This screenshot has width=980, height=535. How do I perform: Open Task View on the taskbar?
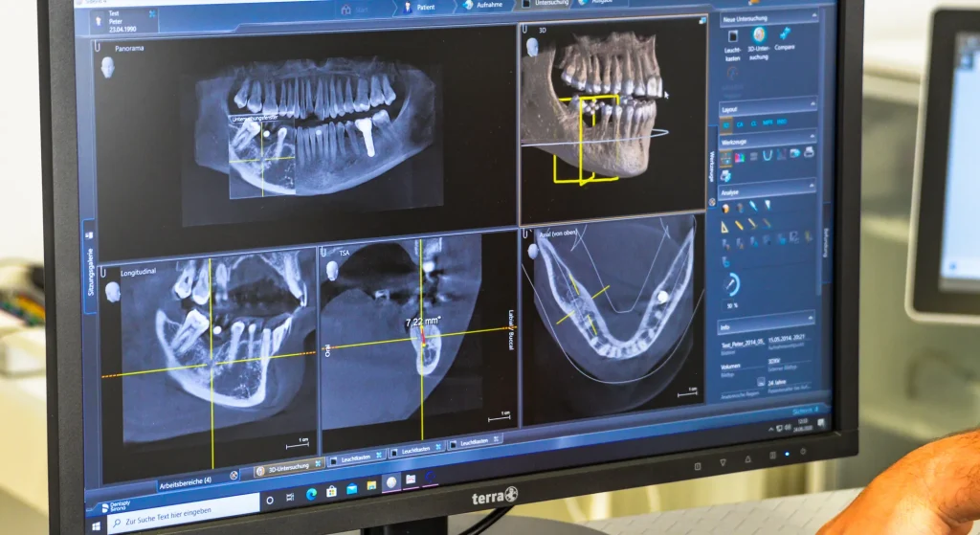[290, 498]
